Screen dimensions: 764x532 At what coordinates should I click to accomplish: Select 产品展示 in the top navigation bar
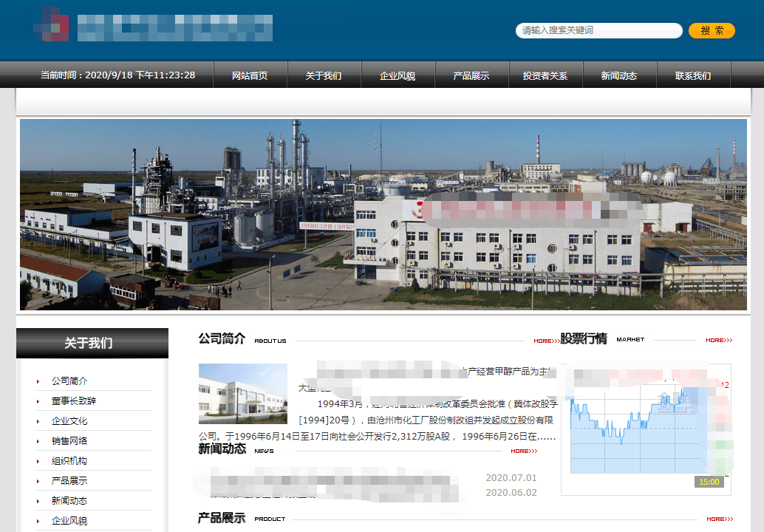pyautogui.click(x=471, y=75)
